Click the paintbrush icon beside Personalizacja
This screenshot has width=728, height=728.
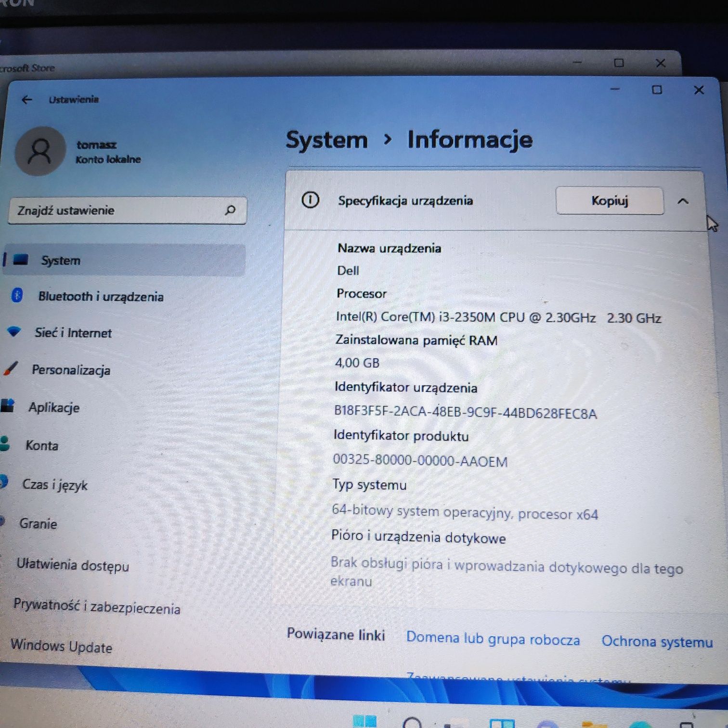11,369
